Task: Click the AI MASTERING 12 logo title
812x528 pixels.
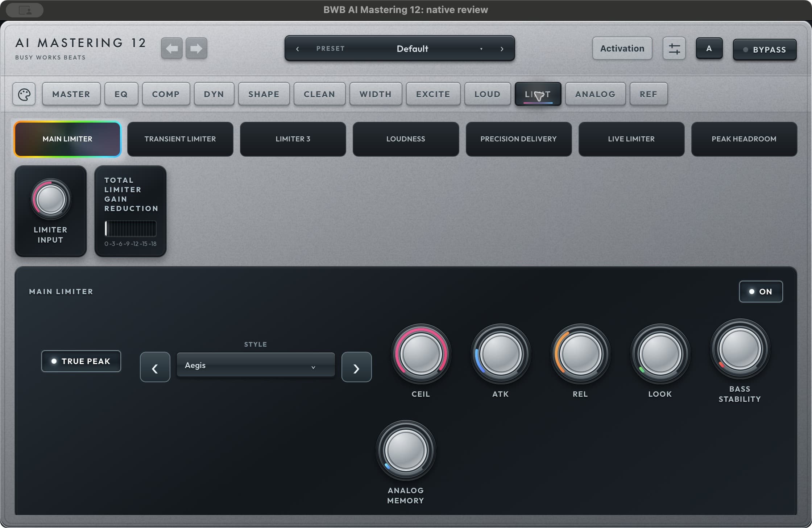Action: point(80,43)
